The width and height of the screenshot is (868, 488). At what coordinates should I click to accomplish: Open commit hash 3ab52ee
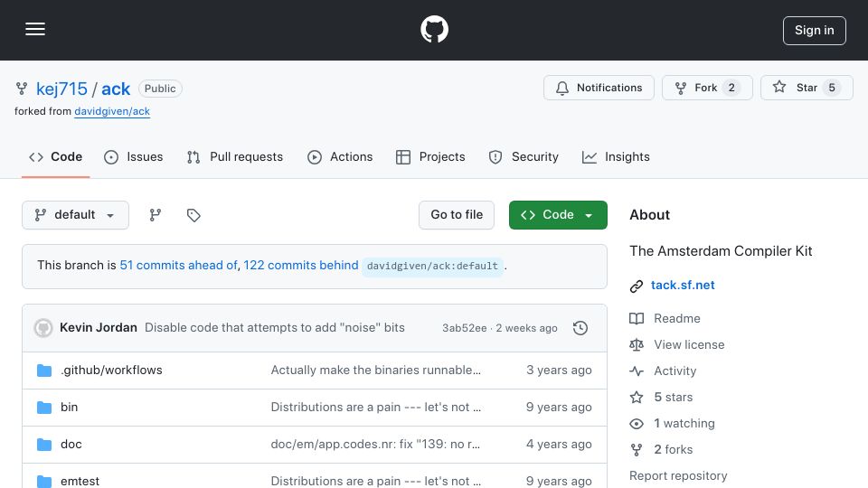pos(464,328)
